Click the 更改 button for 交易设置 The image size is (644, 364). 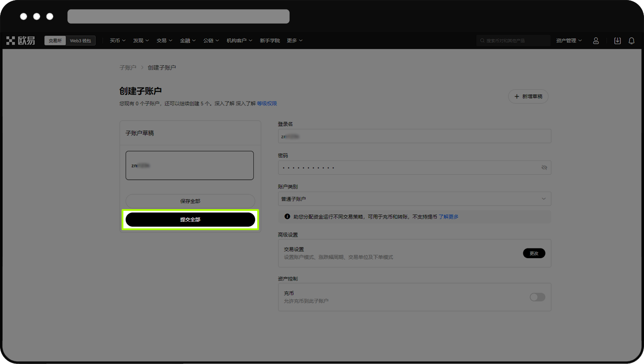[534, 253]
